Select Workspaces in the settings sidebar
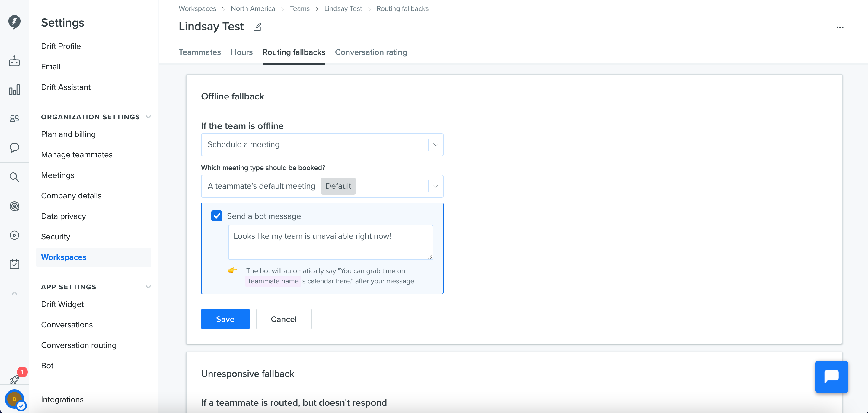The width and height of the screenshot is (868, 413). coord(93,257)
